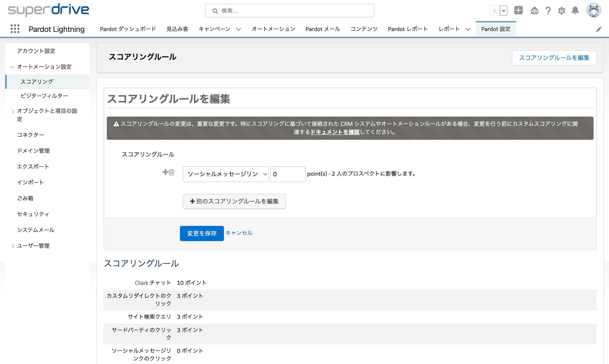This screenshot has width=609, height=364.
Task: Click the search magnifier icon
Action: [215, 11]
